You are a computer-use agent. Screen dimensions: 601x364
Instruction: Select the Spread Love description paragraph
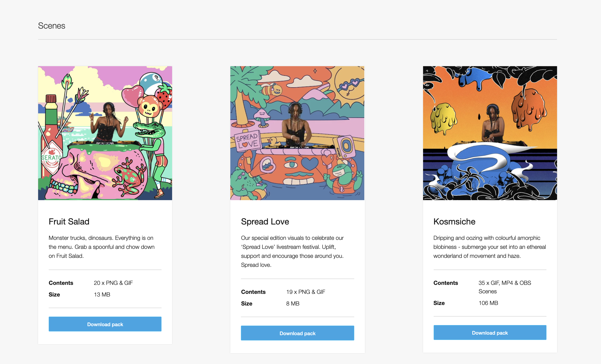click(x=293, y=251)
